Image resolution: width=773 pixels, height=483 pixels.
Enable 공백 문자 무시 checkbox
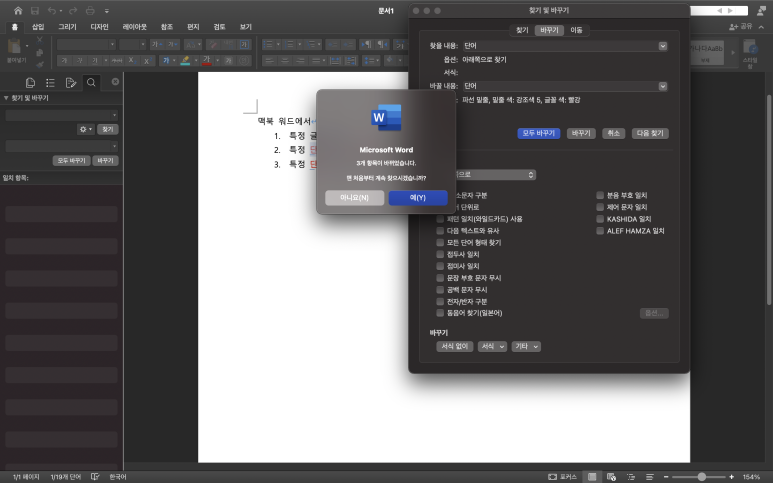click(x=440, y=290)
